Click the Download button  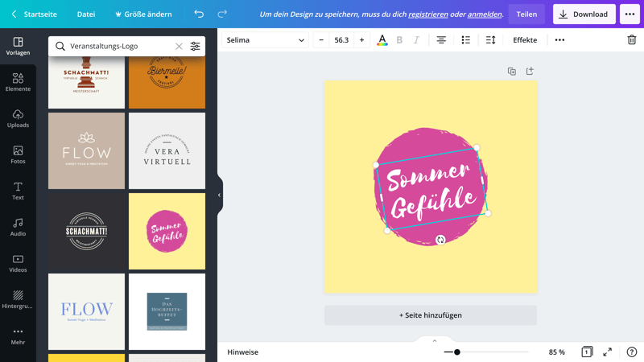pyautogui.click(x=584, y=14)
